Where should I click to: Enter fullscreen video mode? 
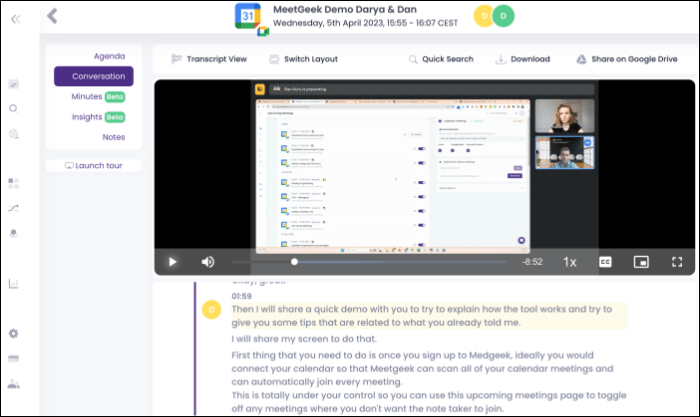(x=677, y=262)
